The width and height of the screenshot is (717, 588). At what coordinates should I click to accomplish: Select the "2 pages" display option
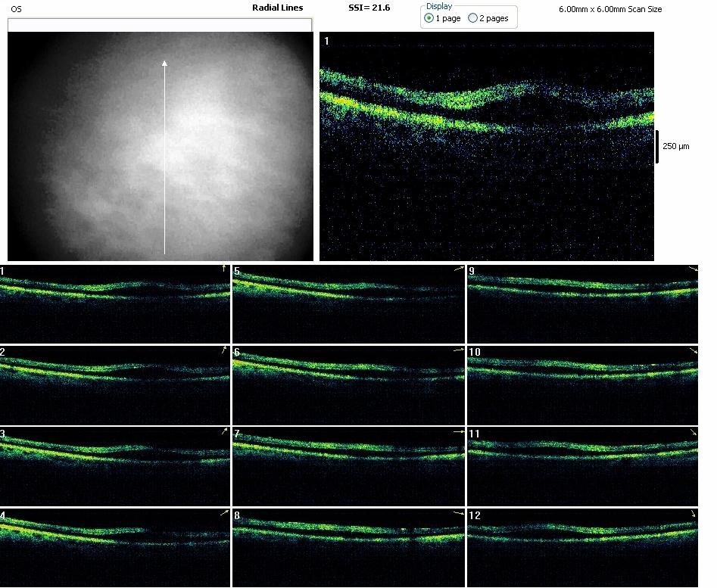click(473, 18)
